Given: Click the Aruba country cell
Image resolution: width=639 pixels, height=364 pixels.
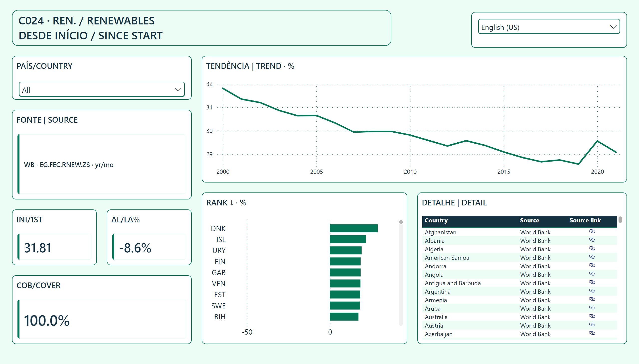Looking at the screenshot, I should tap(433, 309).
